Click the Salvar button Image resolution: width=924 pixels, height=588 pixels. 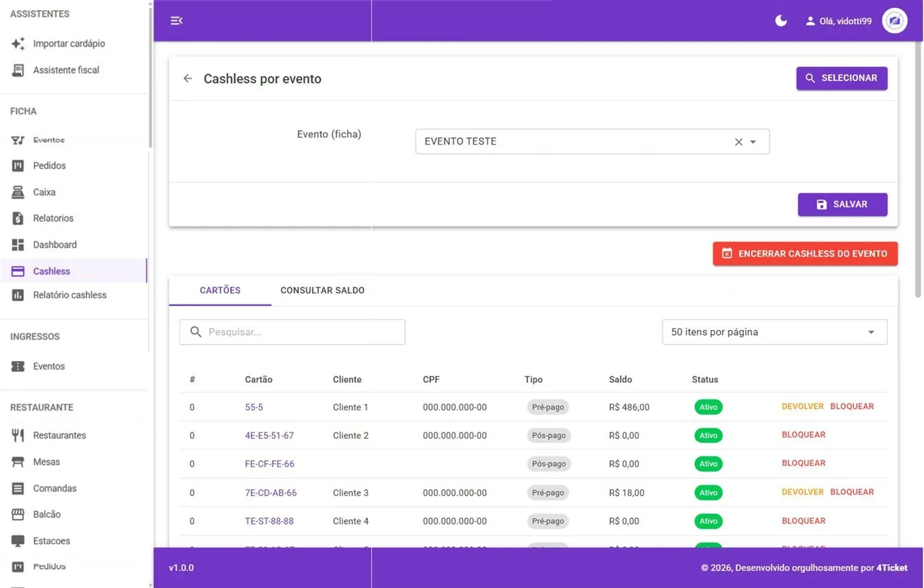(x=842, y=205)
